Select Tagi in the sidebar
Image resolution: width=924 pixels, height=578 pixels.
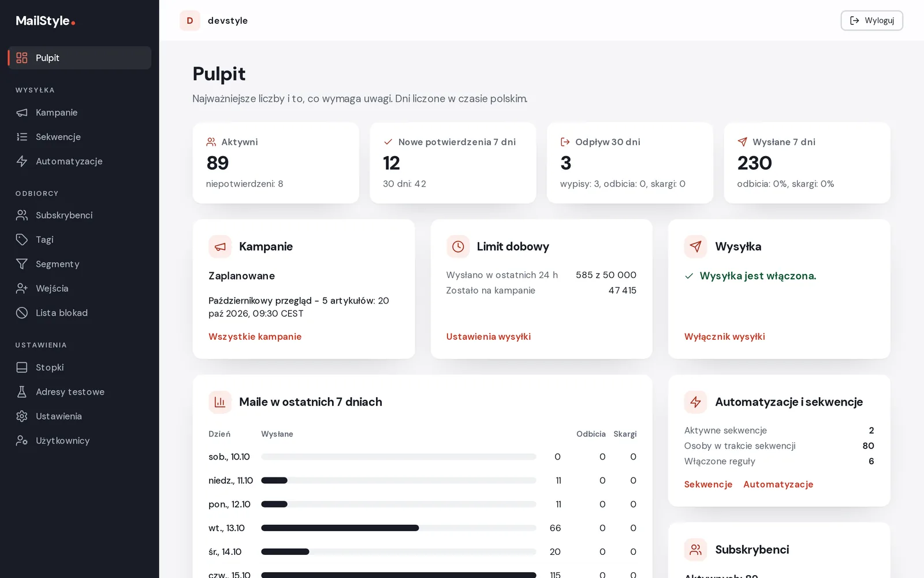80,239
